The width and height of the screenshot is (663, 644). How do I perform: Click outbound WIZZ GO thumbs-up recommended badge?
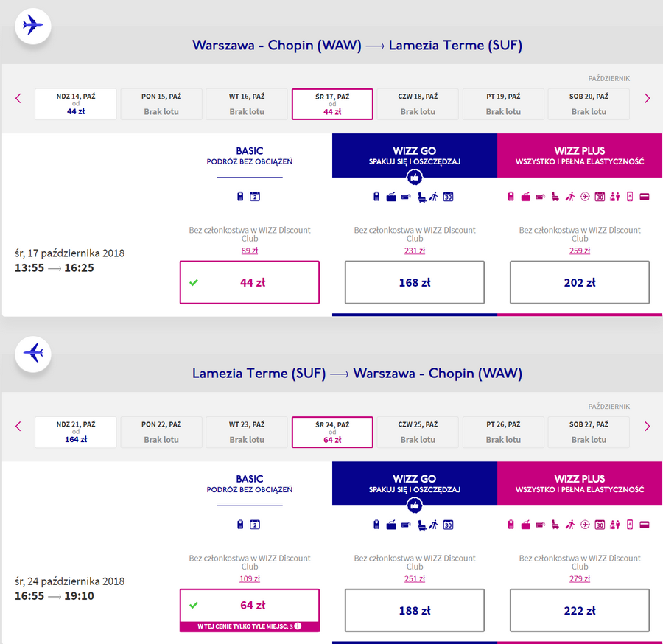point(414,177)
